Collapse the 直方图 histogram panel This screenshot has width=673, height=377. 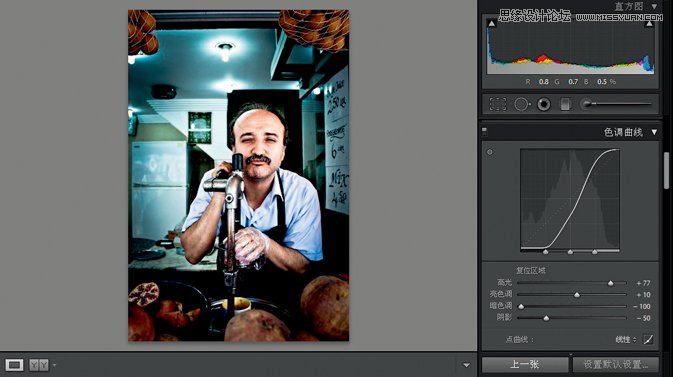coord(654,6)
